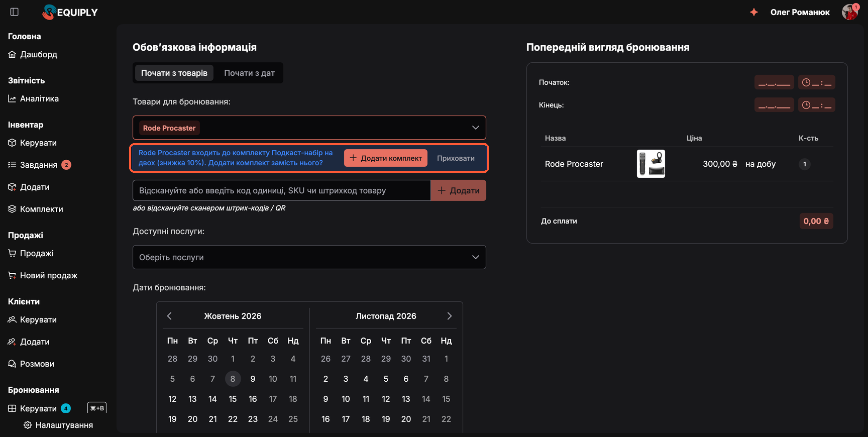This screenshot has height=437, width=868.
Task: Open Комплекти in the sidebar
Action: coord(36,209)
